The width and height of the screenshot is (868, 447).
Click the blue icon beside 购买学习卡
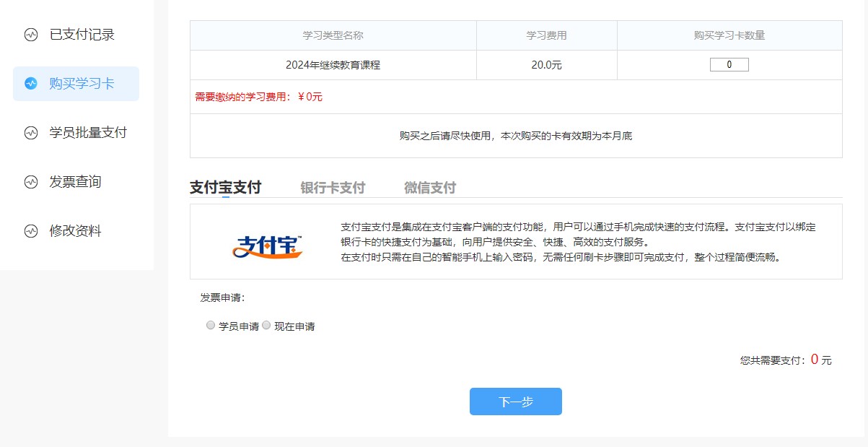[30, 84]
